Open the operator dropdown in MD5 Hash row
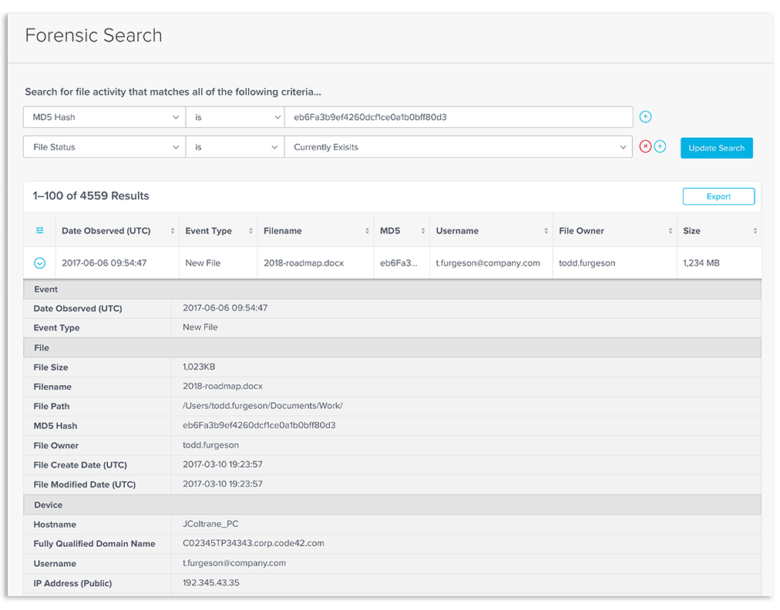Screen dimensions: 780x610 pos(235,117)
